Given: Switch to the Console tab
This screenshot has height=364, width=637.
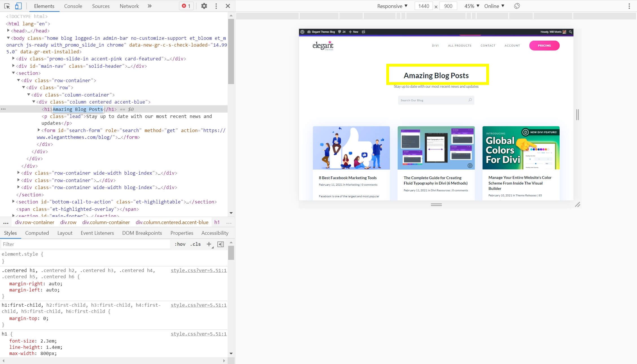Looking at the screenshot, I should tap(73, 6).
